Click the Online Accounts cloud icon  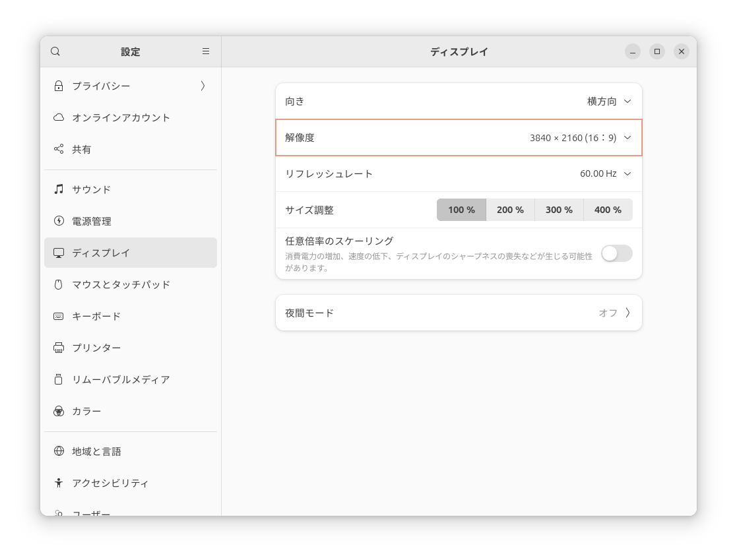click(x=59, y=117)
